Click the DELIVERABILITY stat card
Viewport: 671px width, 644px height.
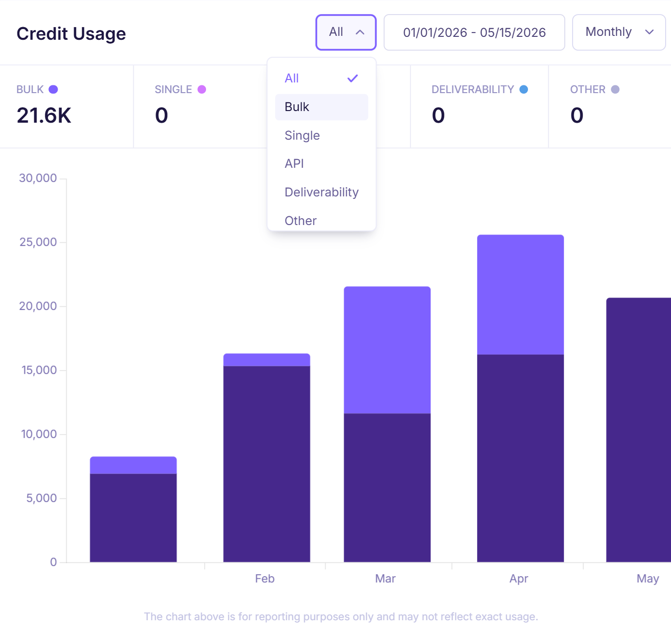479,107
